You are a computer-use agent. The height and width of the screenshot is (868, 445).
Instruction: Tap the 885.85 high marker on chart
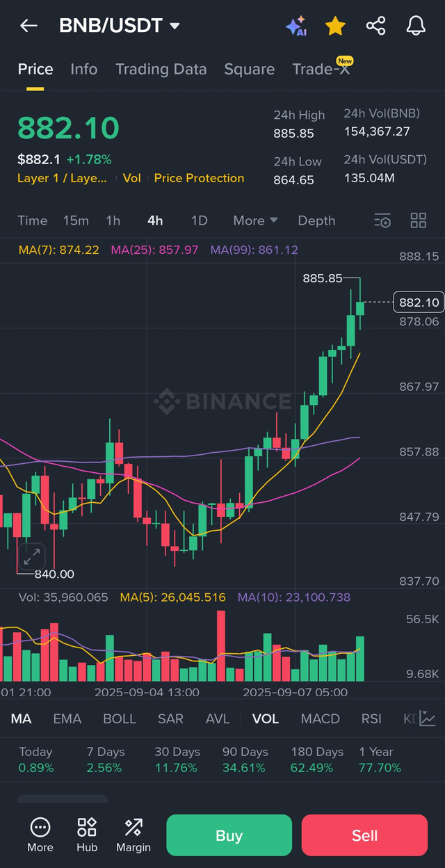(323, 278)
